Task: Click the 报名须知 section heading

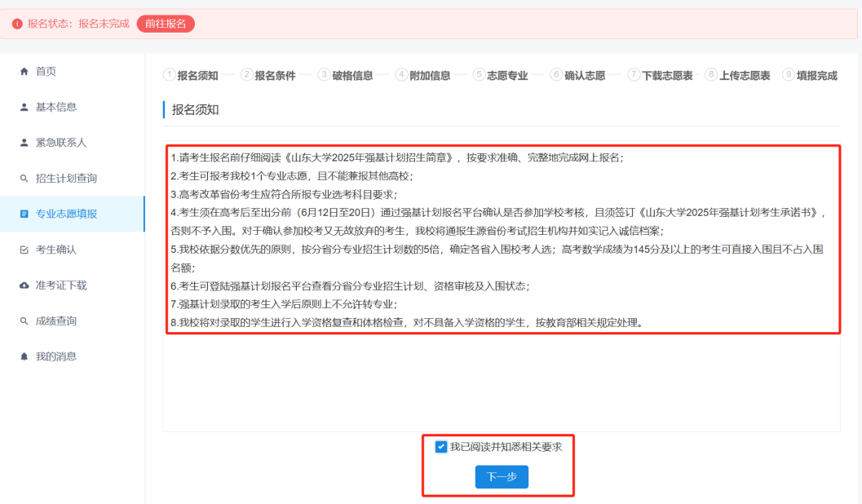Action: point(195,109)
